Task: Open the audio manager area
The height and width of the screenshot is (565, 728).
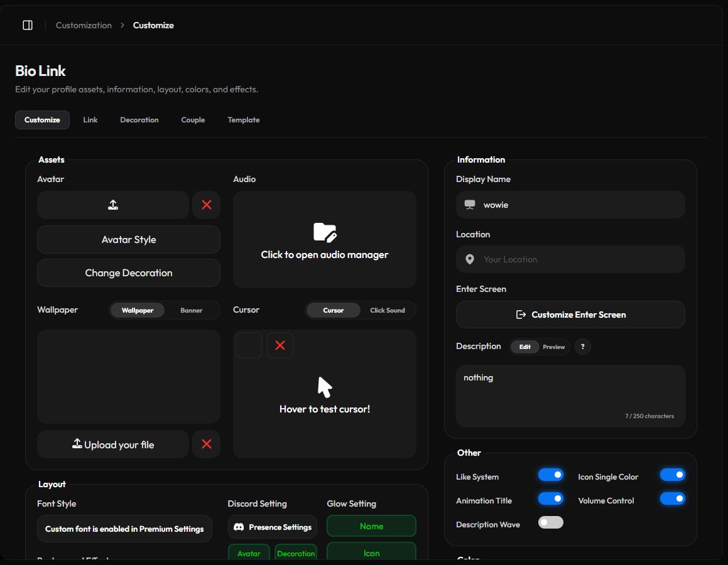Action: tap(325, 239)
